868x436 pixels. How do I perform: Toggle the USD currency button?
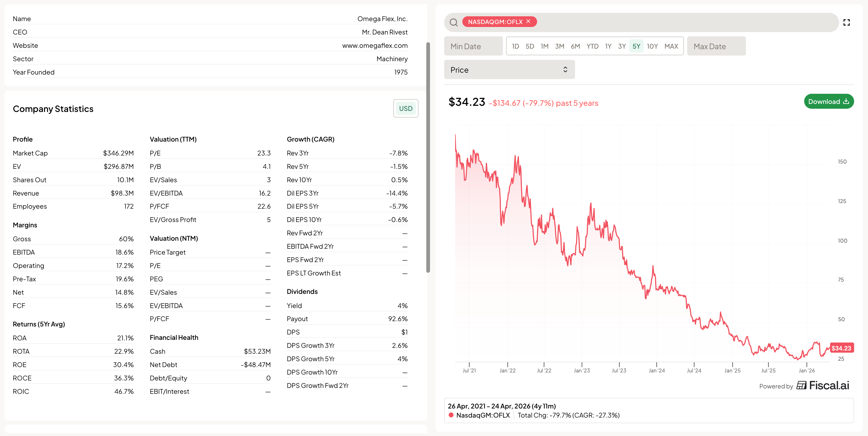(x=405, y=108)
